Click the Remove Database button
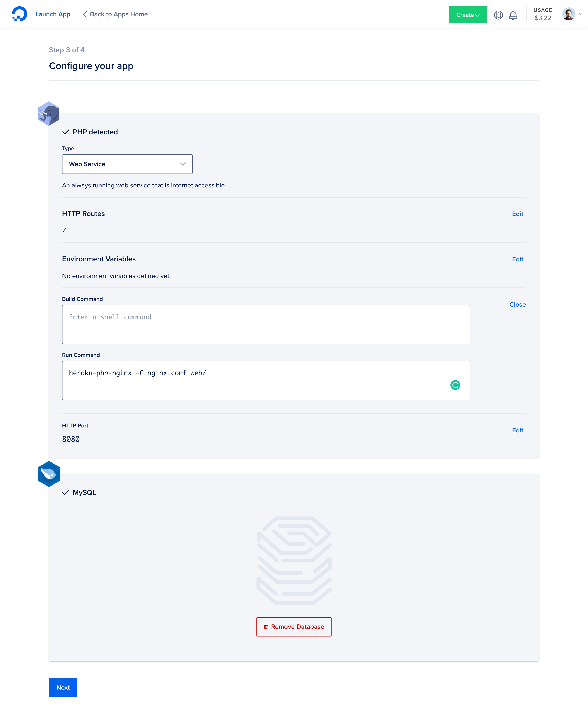The height and width of the screenshot is (711, 588). coord(294,627)
